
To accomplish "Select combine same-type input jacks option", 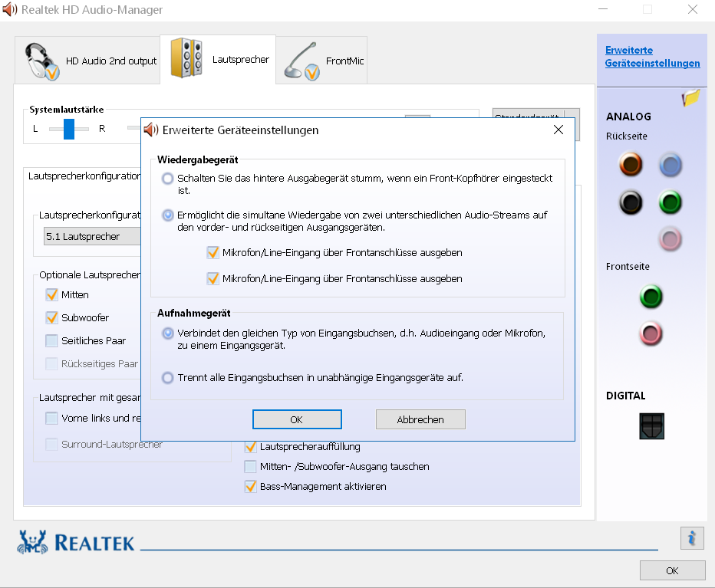I will [x=168, y=333].
